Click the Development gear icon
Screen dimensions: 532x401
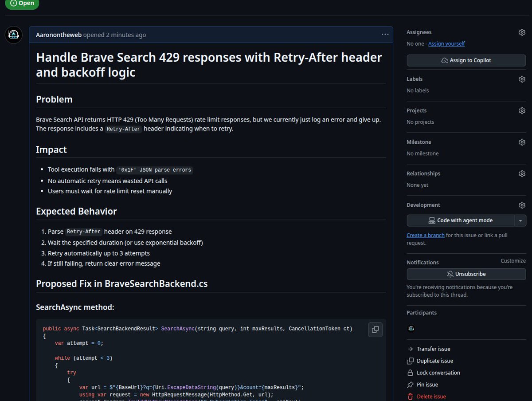pos(522,205)
